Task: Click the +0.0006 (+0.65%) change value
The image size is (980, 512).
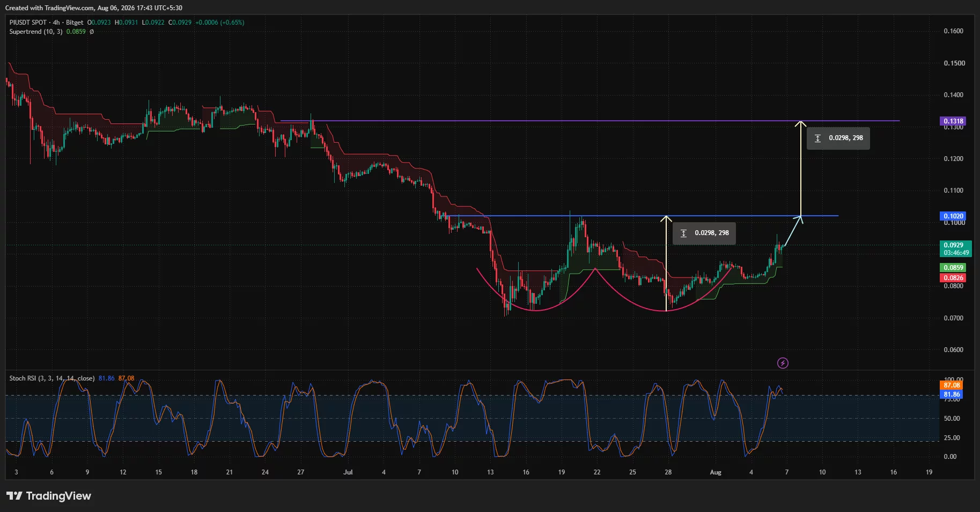Action: [x=220, y=23]
